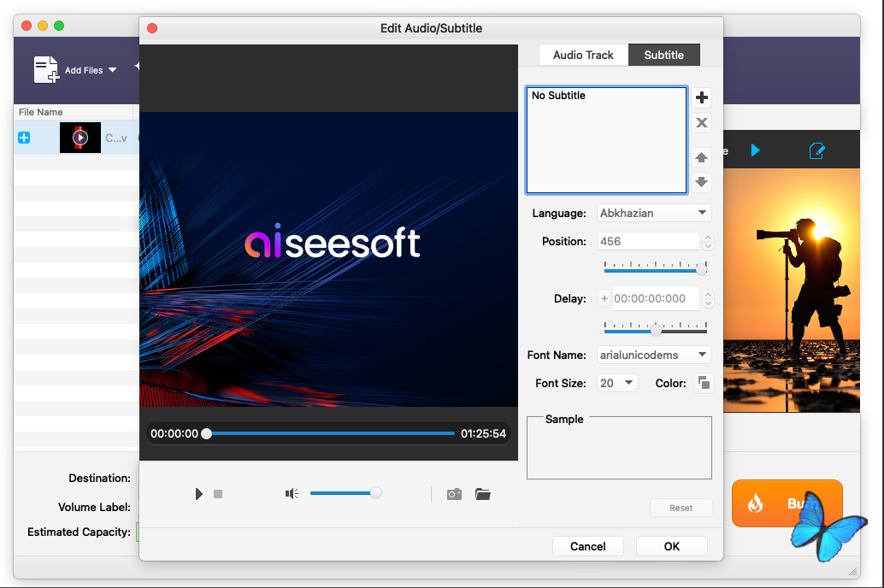Expand the blue plus beside the file row
Image resolution: width=884 pixels, height=588 pixels.
24,138
